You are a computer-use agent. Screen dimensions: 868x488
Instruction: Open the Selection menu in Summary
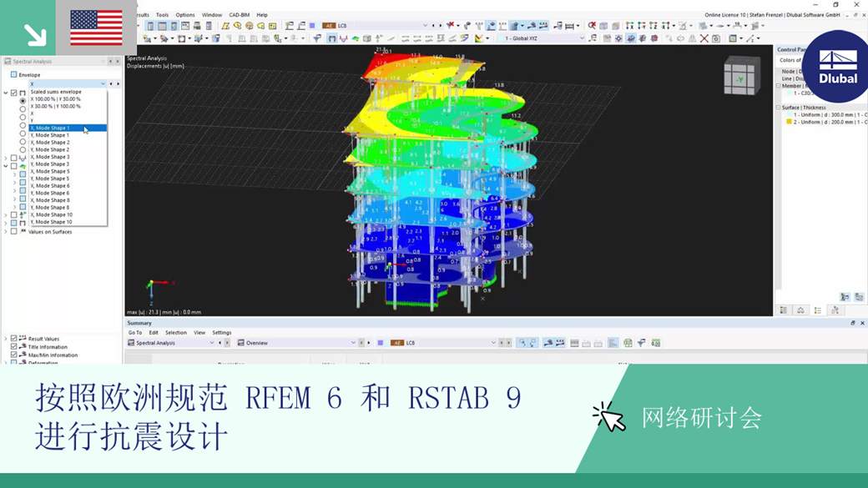[176, 333]
